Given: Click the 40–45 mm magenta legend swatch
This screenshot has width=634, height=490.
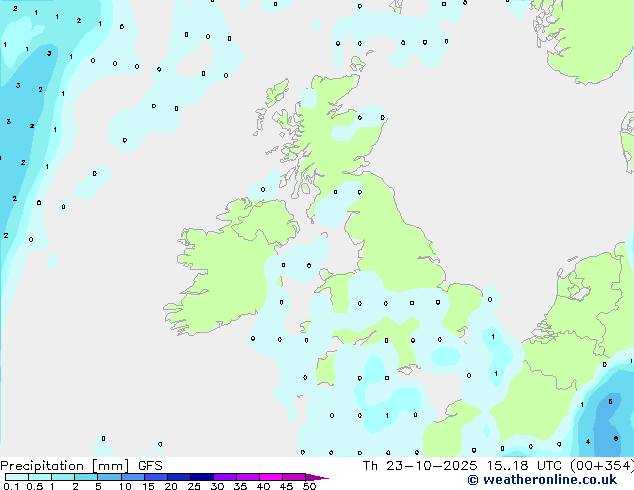Looking at the screenshot, I should [x=271, y=477].
